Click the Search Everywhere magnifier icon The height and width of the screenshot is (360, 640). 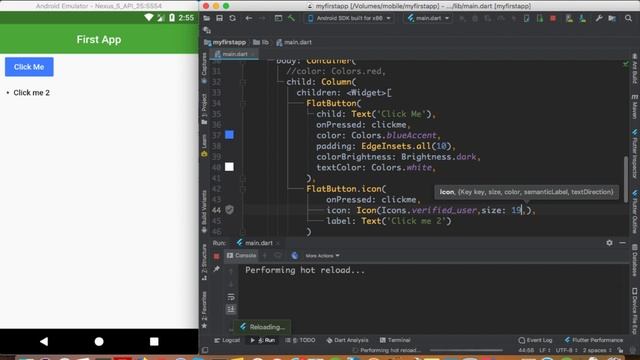[x=628, y=18]
